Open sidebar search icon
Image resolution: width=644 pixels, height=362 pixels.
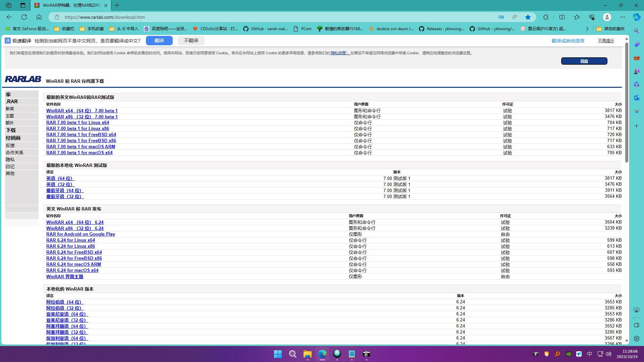(636, 31)
